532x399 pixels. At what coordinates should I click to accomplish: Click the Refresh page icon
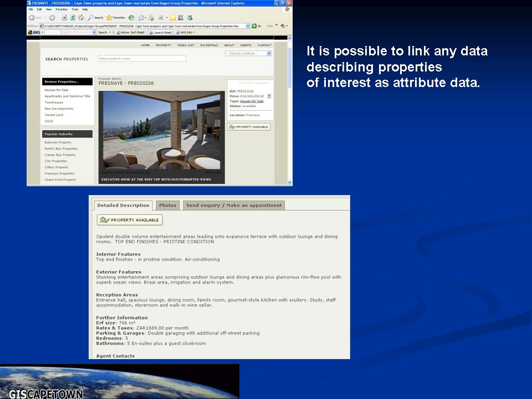point(73,18)
